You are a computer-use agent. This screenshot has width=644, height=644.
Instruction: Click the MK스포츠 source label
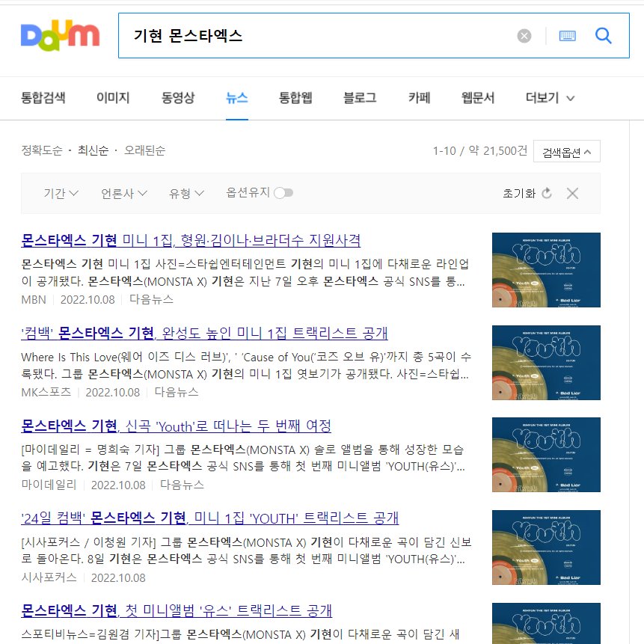click(x=46, y=392)
